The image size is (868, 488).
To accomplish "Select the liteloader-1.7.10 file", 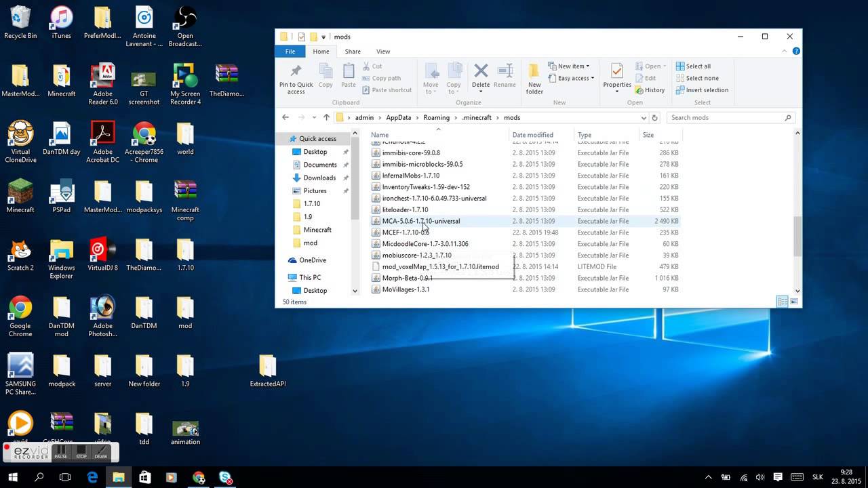I will [x=406, y=209].
